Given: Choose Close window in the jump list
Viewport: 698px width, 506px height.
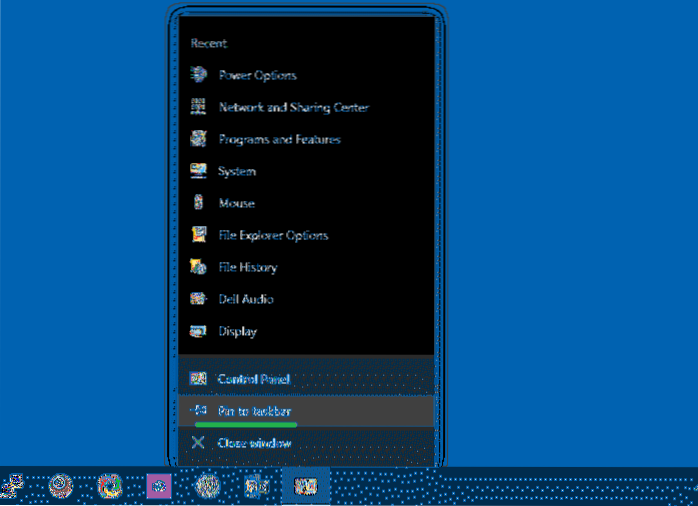Looking at the screenshot, I should [254, 443].
